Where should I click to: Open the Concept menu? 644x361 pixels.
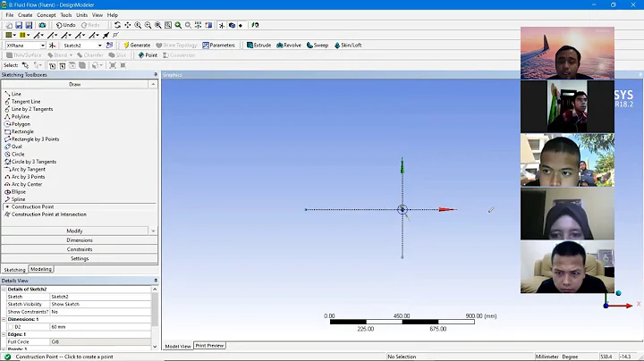(x=46, y=15)
